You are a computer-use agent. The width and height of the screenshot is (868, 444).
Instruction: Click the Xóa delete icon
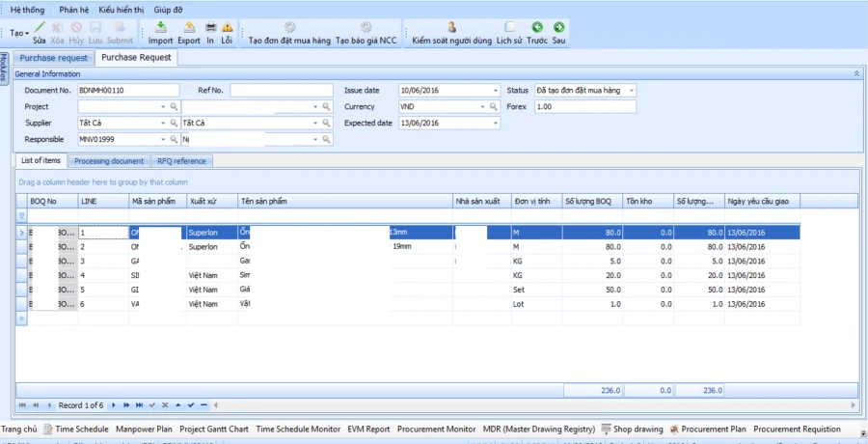tap(57, 27)
